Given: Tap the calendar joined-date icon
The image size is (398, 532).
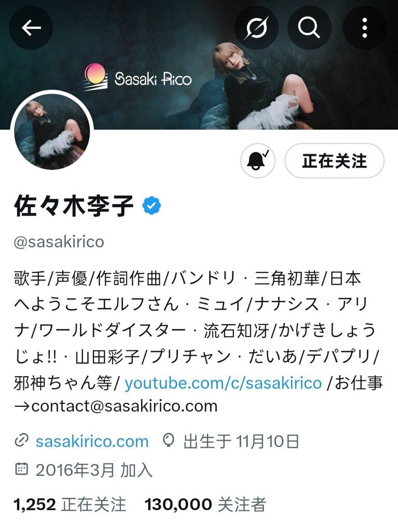Looking at the screenshot, I should point(21,469).
